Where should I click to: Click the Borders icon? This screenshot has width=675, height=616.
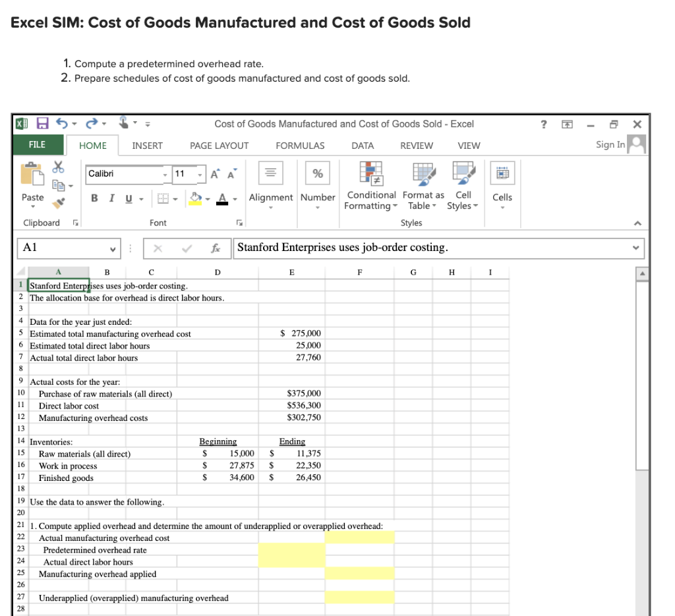point(163,199)
